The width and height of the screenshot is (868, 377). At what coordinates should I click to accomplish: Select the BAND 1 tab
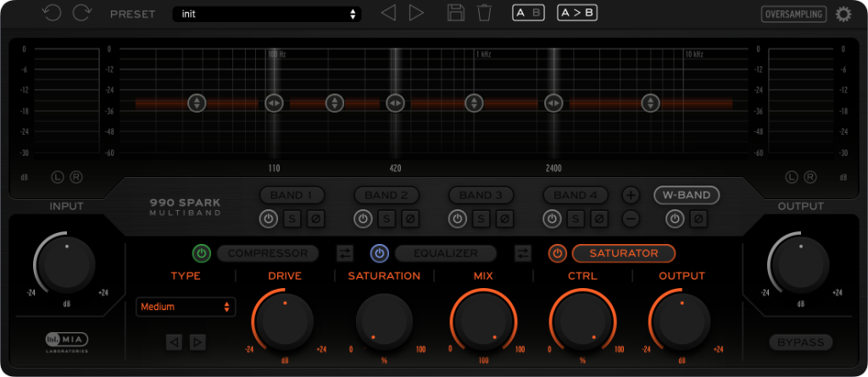pos(292,195)
